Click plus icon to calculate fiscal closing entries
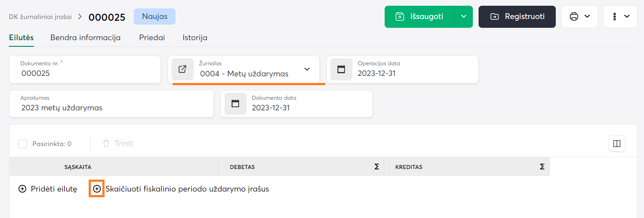This screenshot has height=218, width=644. tap(97, 189)
